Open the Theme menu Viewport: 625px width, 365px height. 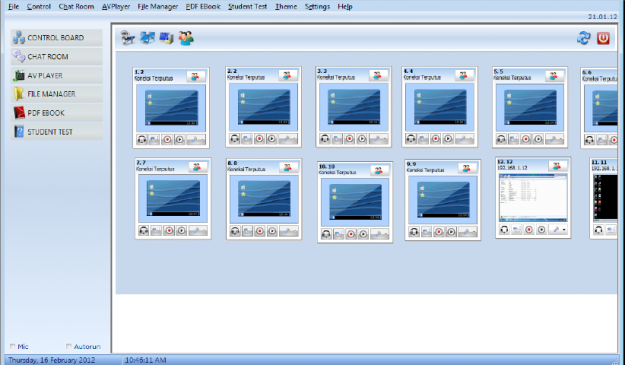pyautogui.click(x=286, y=7)
